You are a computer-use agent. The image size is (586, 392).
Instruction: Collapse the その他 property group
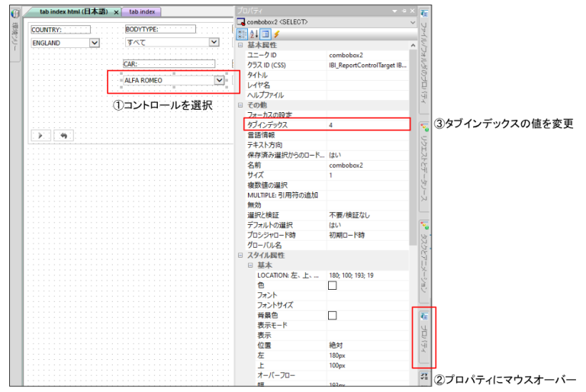pos(241,104)
